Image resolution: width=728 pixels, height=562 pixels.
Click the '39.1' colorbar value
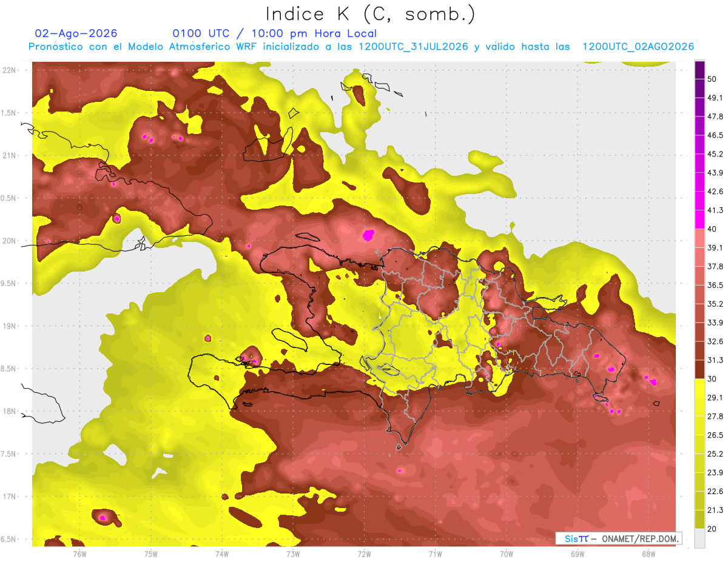715,247
